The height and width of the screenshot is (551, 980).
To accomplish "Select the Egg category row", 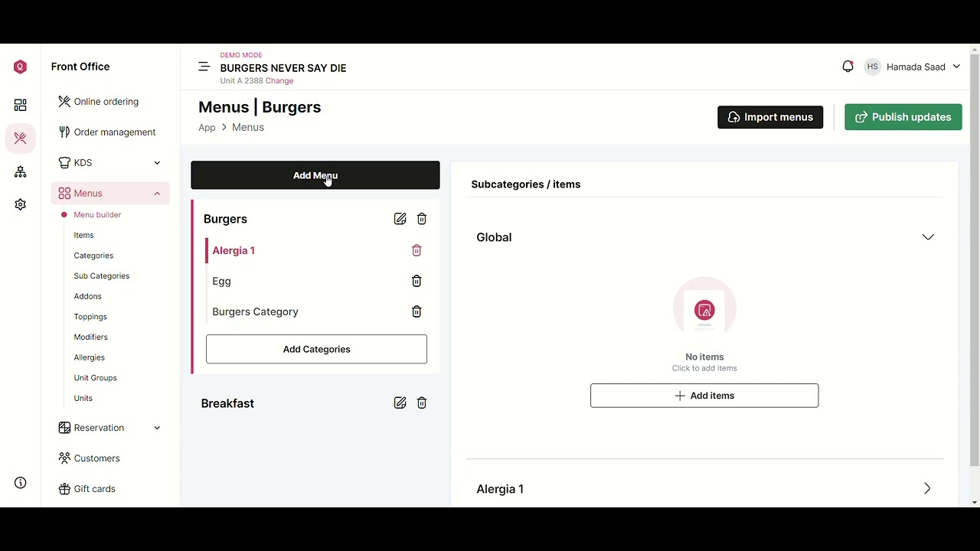I will 316,281.
